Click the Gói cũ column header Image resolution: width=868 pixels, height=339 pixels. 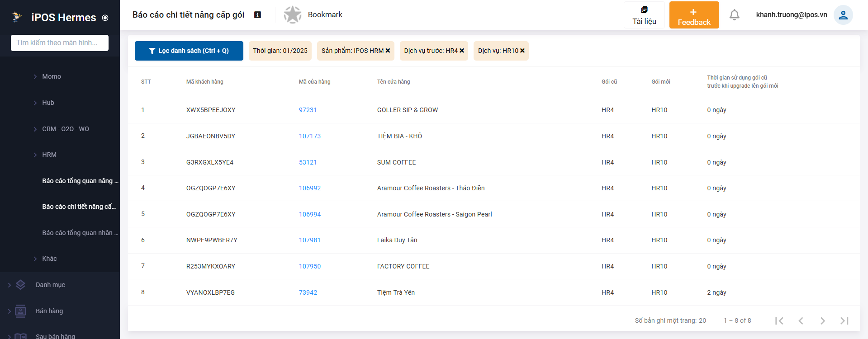609,82
